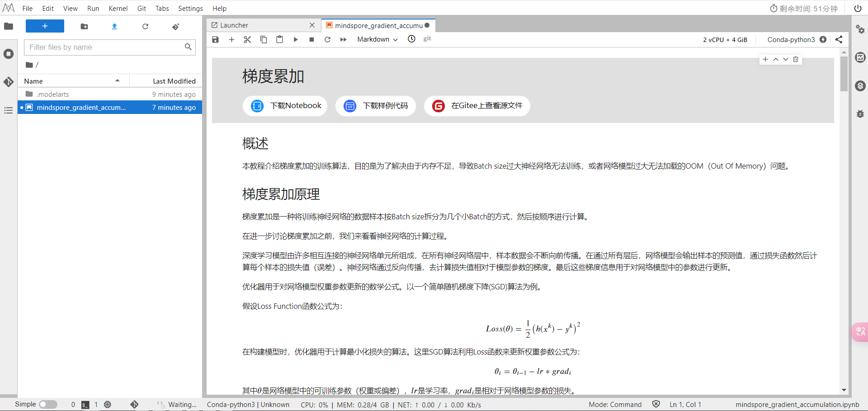Click the kernel status indicator circle
Viewport: 868px width, 411px height.
click(823, 39)
